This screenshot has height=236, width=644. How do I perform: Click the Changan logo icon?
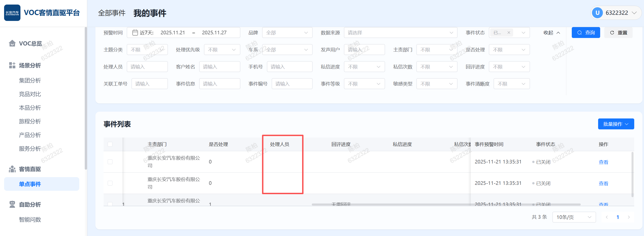click(x=12, y=13)
